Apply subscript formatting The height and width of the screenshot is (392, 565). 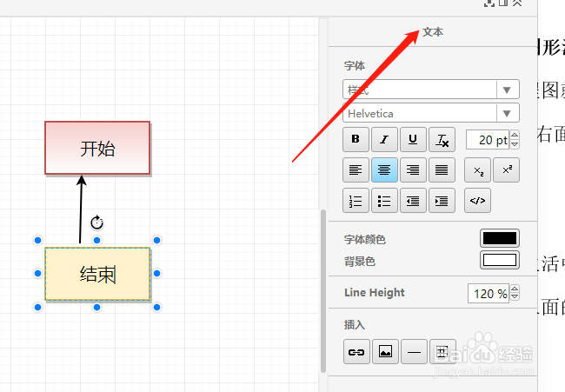[x=477, y=169]
